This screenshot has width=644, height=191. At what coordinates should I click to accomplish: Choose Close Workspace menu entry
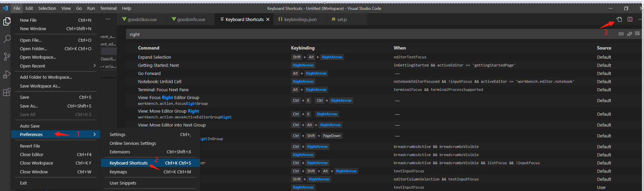point(56,163)
